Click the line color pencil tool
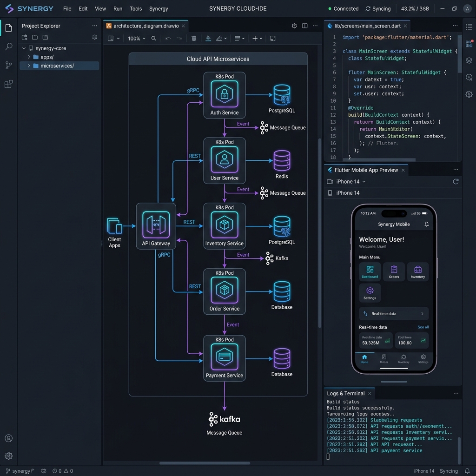This screenshot has height=476, width=476. click(x=219, y=39)
